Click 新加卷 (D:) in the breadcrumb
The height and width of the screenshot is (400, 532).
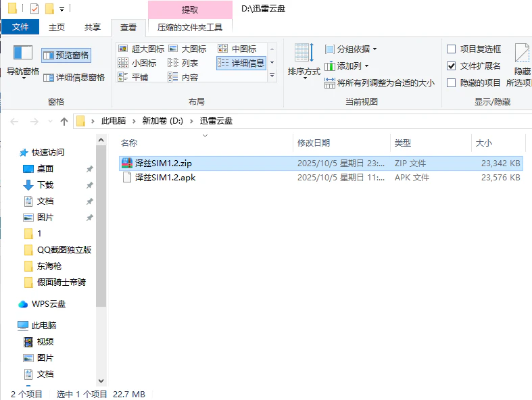[162, 121]
